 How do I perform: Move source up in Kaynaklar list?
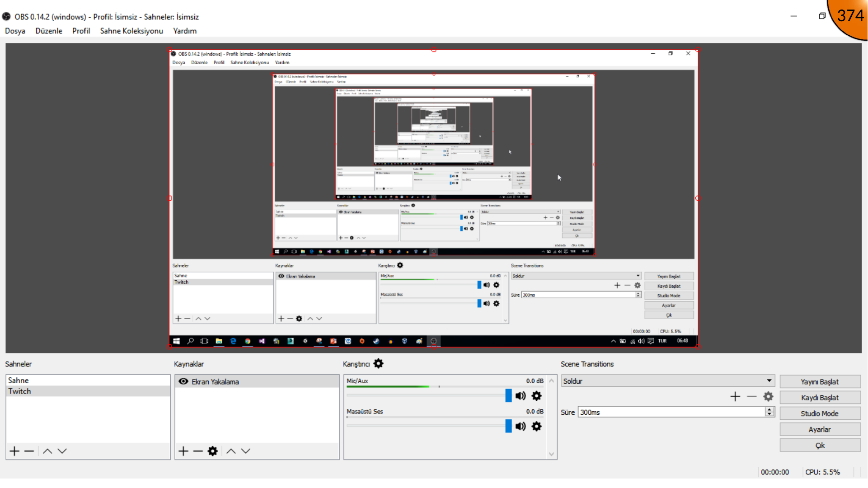pyautogui.click(x=231, y=451)
